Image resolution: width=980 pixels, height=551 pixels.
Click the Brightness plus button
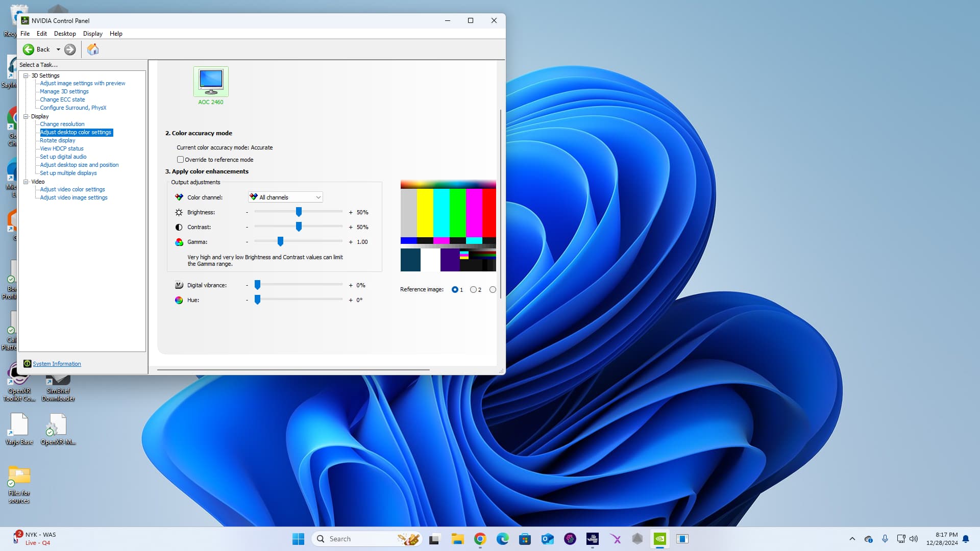pos(351,212)
